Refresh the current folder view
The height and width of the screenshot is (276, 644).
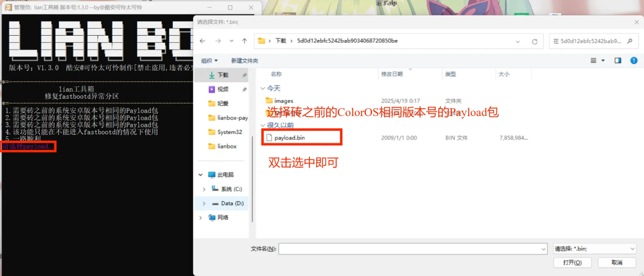(534, 41)
